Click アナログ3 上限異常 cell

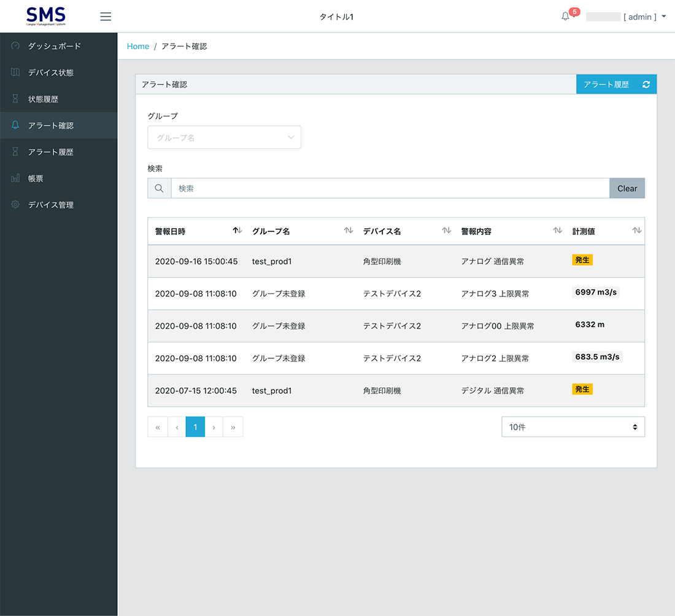pos(495,293)
